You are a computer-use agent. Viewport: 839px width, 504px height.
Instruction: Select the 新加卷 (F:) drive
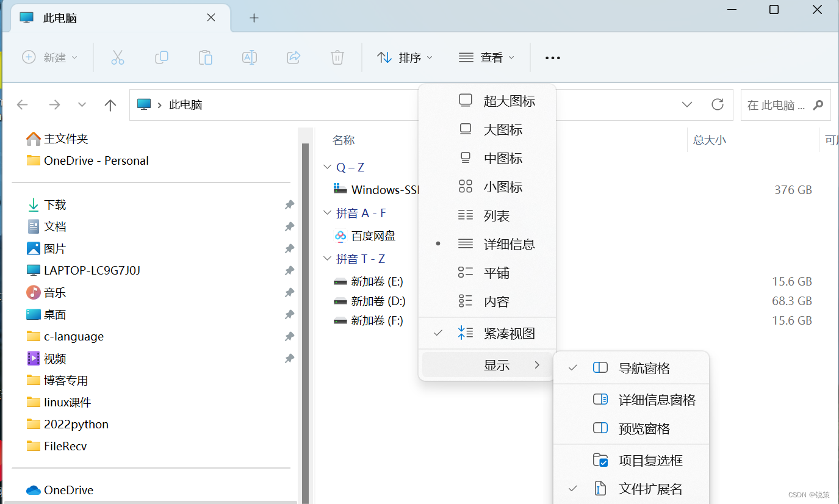tap(369, 320)
